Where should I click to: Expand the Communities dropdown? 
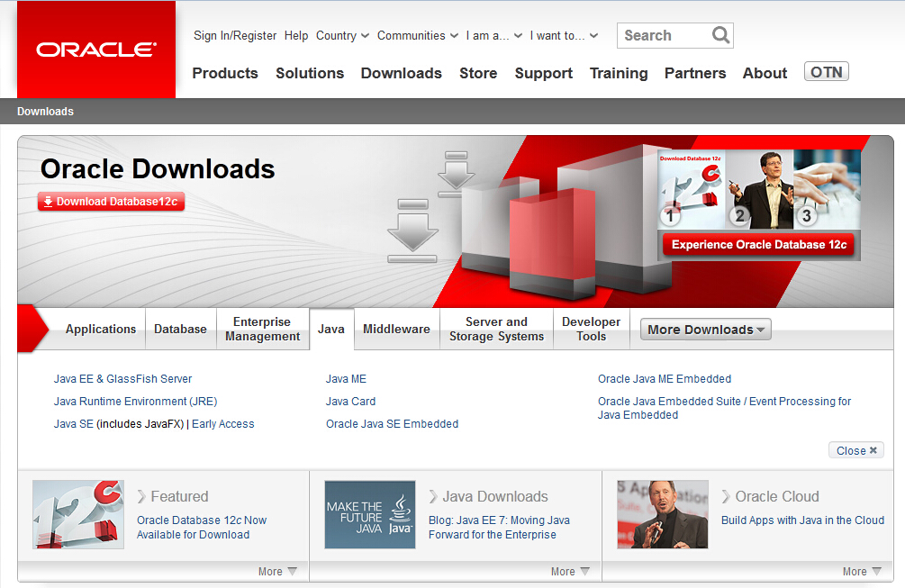tap(417, 36)
